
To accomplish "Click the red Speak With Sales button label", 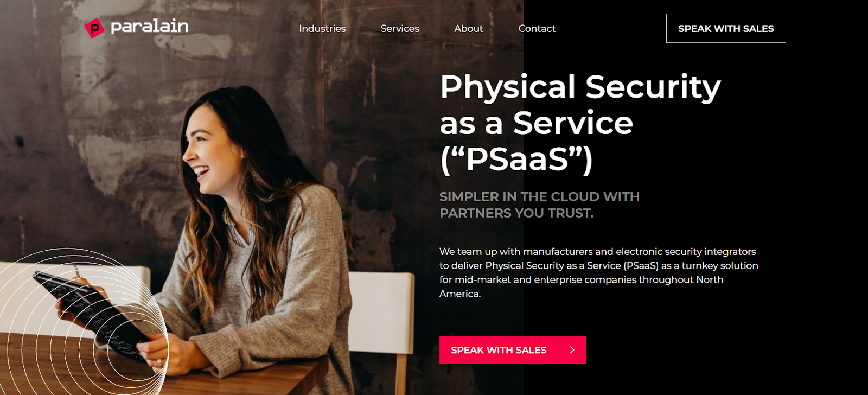I will [499, 350].
